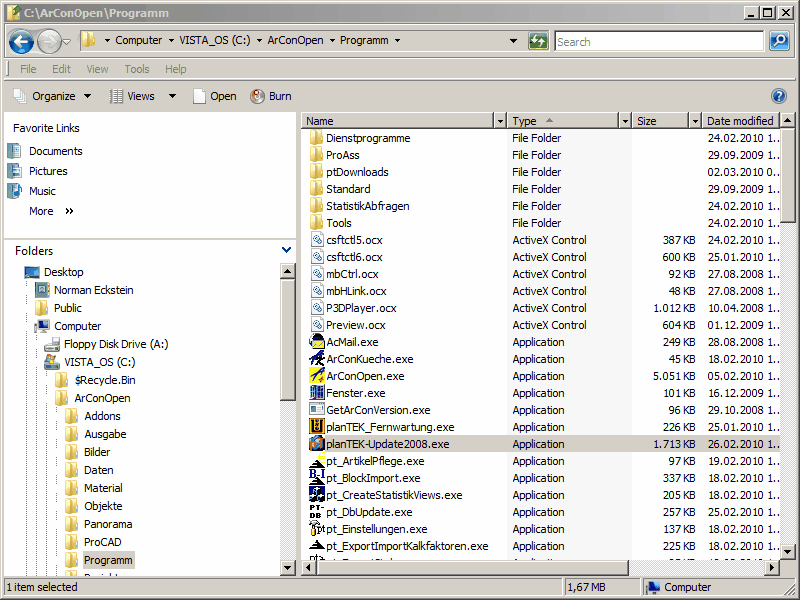
Task: Select the planTEK_Fernwartung.exe icon
Action: [x=317, y=427]
